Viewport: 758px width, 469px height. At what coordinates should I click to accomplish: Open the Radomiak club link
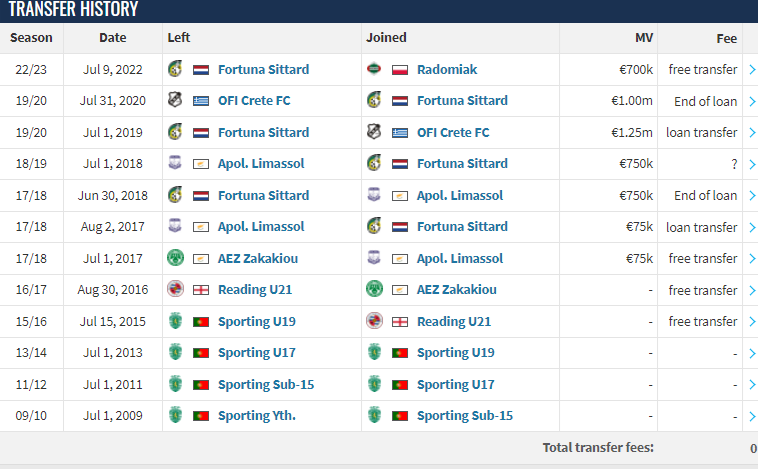click(x=447, y=70)
